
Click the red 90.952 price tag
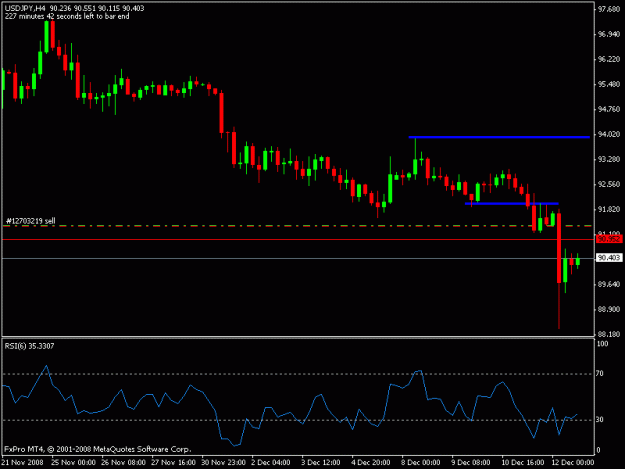(609, 239)
